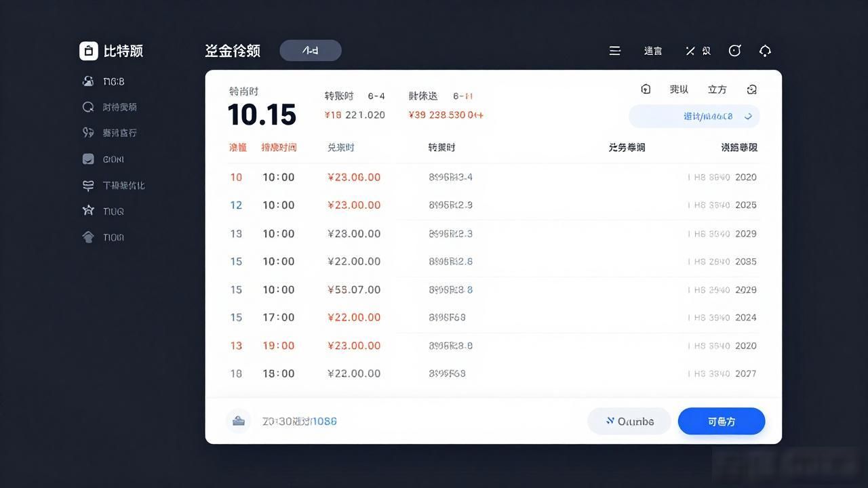Viewport: 868px width, 488px height.
Task: Click the refresh-style icon beside 立方
Action: (751, 89)
